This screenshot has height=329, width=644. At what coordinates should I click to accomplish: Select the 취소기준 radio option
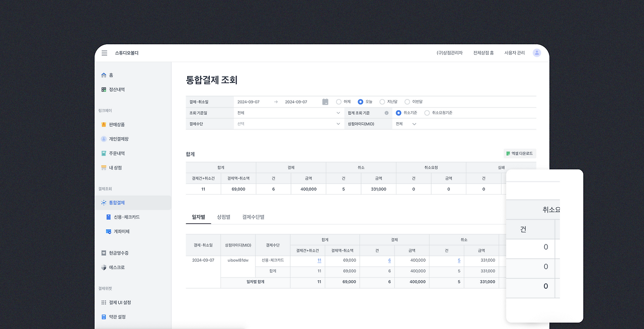(398, 113)
